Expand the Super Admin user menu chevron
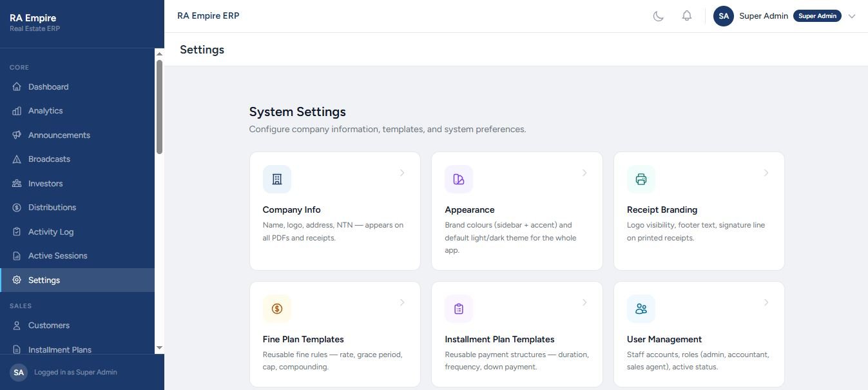Viewport: 868px width, 390px height. 852,16
